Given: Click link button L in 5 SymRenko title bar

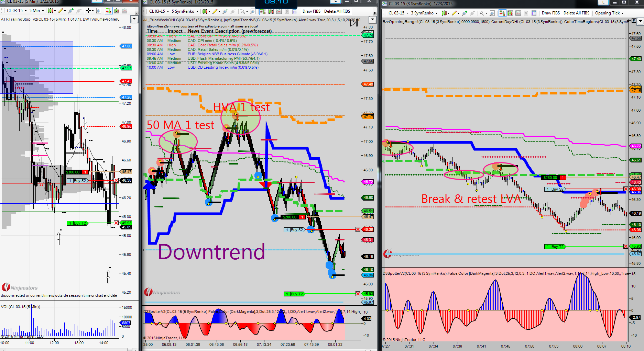Looking at the screenshot, I should pyautogui.click(x=335, y=1).
